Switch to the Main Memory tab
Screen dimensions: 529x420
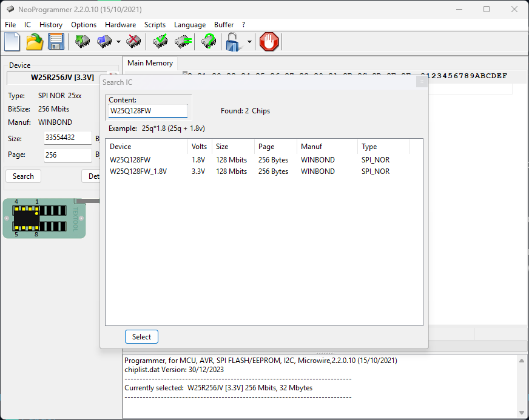tap(150, 63)
